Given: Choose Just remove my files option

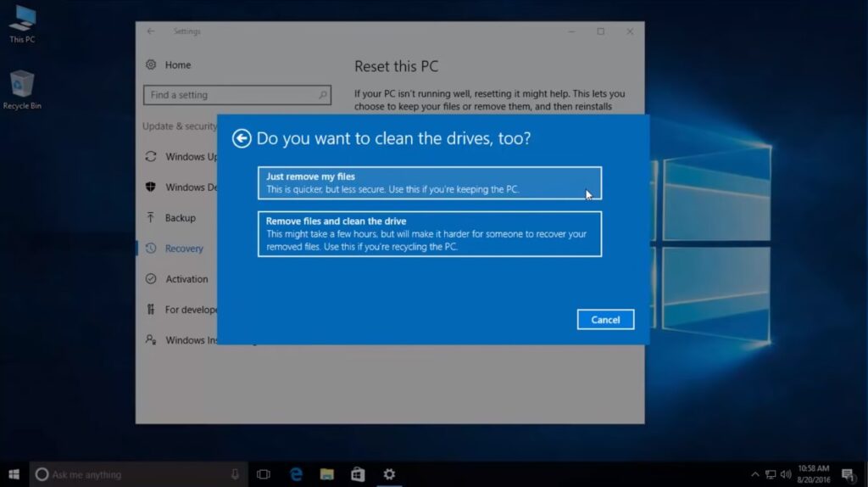Looking at the screenshot, I should click(430, 182).
